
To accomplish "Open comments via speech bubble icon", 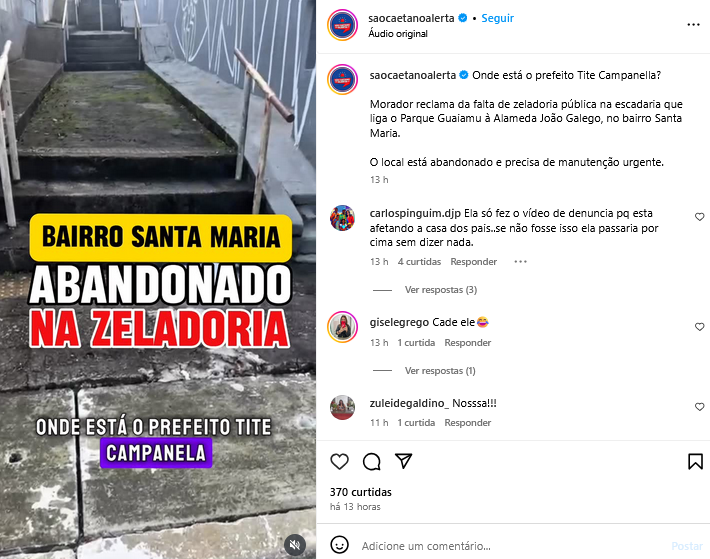I will [371, 462].
